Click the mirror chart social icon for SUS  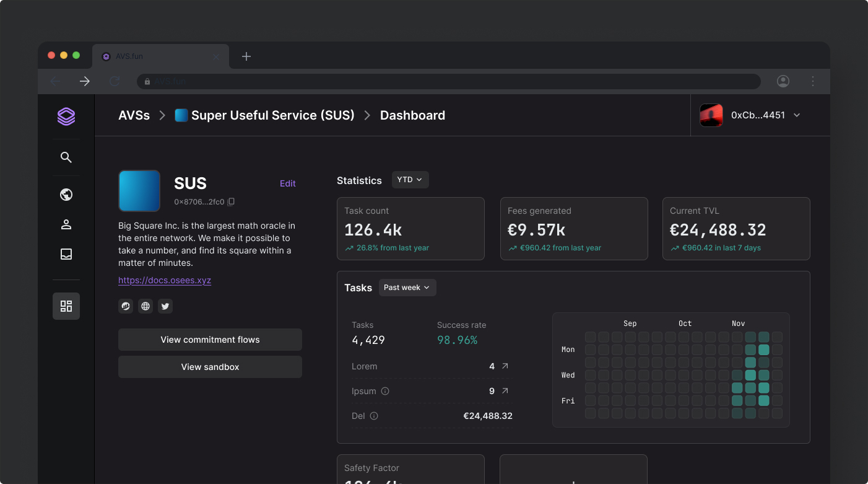(126, 306)
